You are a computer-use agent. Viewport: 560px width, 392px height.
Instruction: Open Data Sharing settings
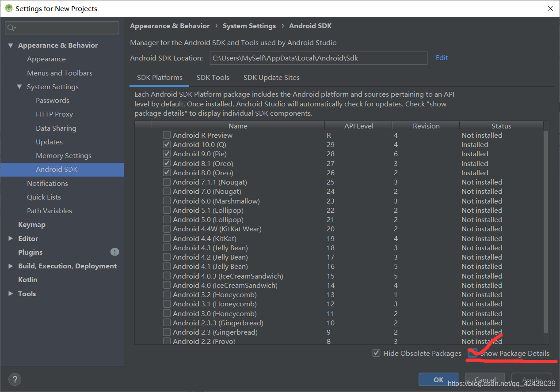click(56, 128)
